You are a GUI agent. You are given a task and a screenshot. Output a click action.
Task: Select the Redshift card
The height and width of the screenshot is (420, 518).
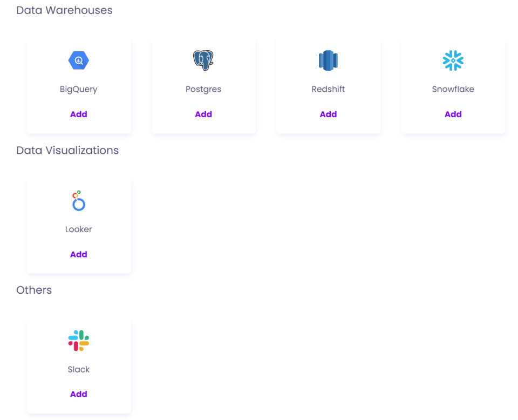click(x=328, y=85)
